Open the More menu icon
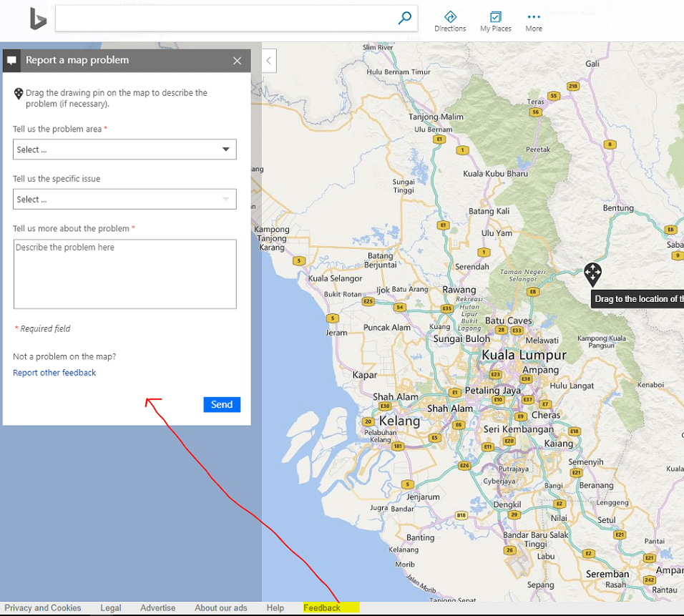 click(533, 16)
